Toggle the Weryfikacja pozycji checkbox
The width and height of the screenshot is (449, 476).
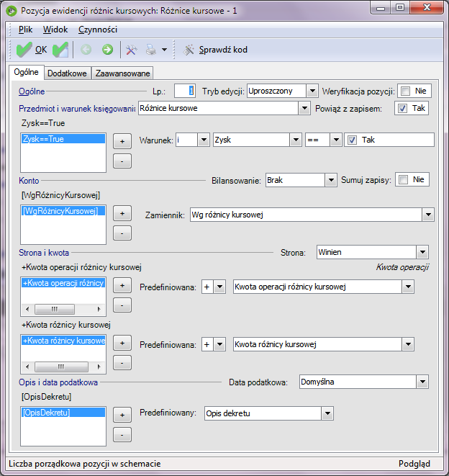point(405,91)
